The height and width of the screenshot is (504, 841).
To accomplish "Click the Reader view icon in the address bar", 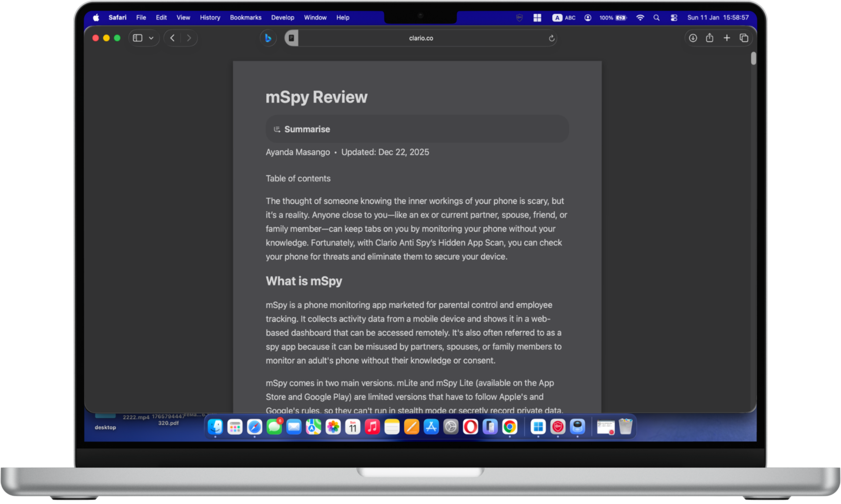I will click(x=291, y=38).
